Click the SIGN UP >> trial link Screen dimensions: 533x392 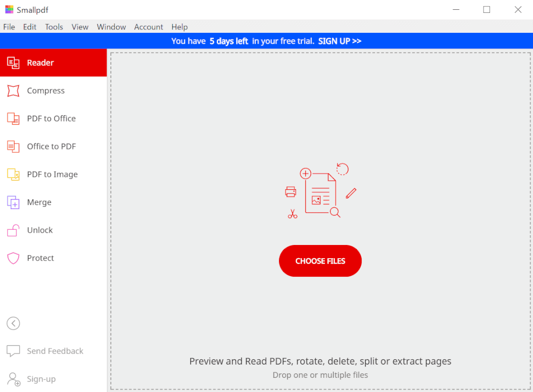pos(340,41)
